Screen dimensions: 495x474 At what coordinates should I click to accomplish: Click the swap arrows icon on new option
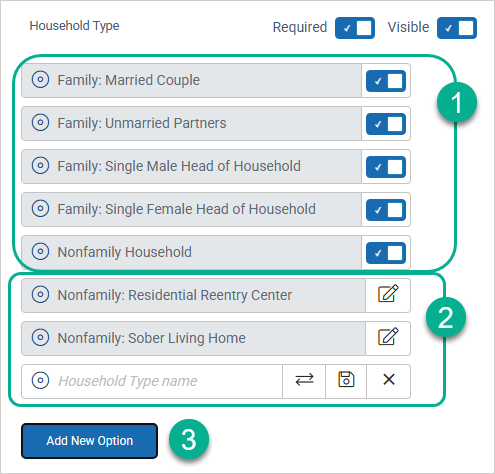pyautogui.click(x=304, y=381)
